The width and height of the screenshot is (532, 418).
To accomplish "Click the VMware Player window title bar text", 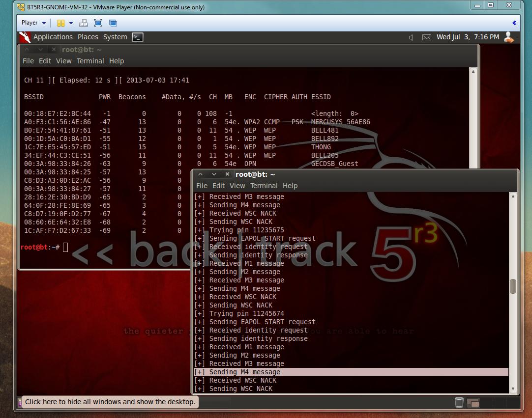I will tap(116, 7).
